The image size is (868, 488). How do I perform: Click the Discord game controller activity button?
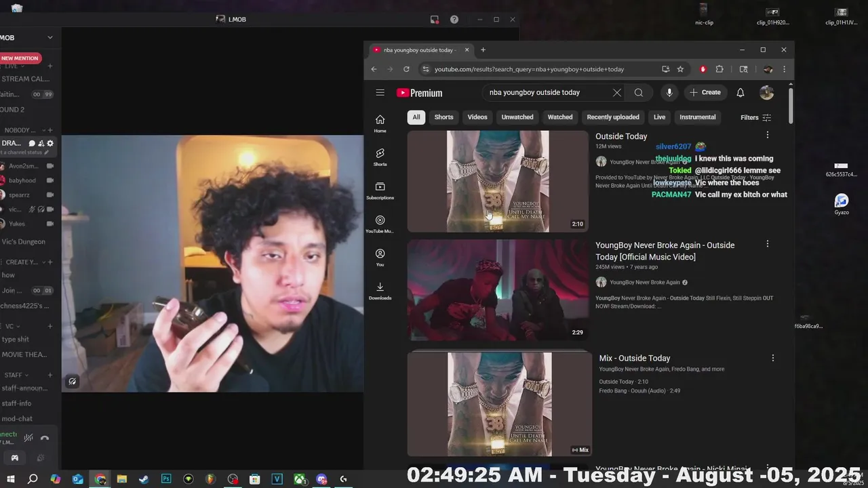tap(15, 458)
